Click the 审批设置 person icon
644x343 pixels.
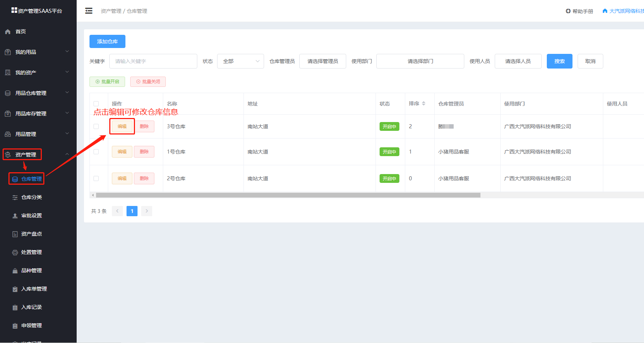coord(15,216)
